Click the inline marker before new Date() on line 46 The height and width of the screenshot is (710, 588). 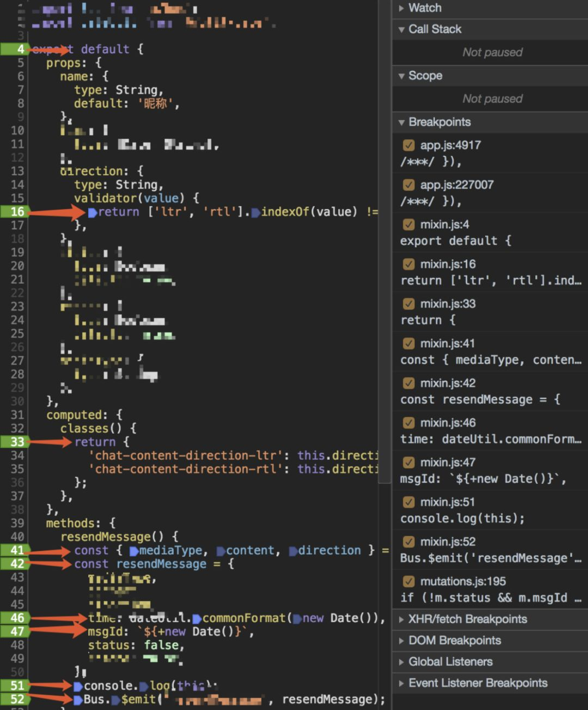297,618
